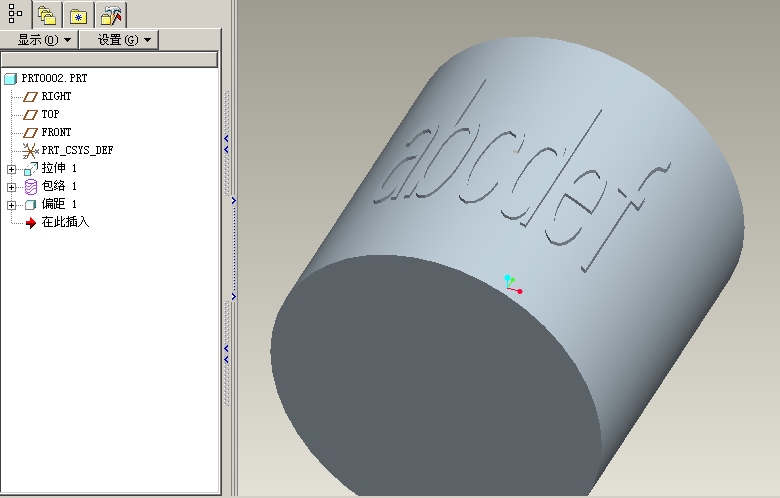This screenshot has height=498, width=780.
Task: Click the coordinate system triad on the cylinder
Action: [x=513, y=285]
